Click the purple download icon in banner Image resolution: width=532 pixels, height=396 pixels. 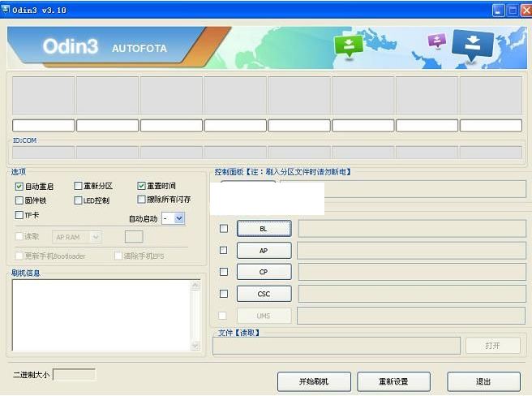[437, 41]
